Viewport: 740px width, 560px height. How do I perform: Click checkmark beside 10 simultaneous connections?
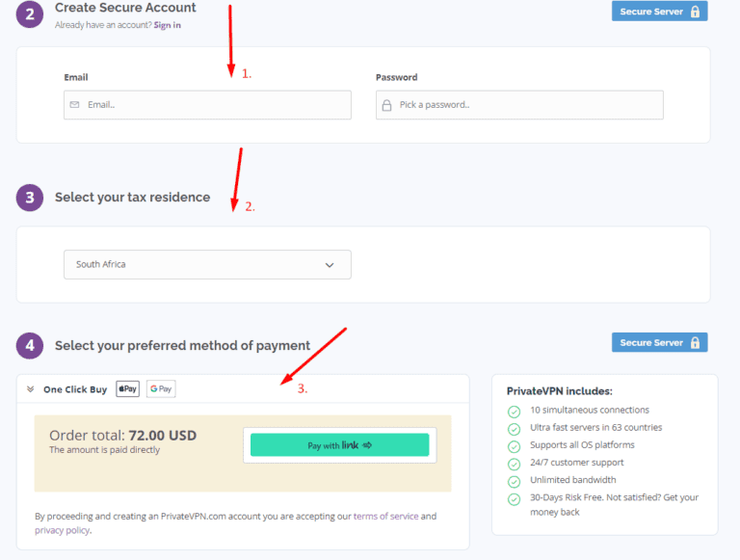[x=514, y=411]
